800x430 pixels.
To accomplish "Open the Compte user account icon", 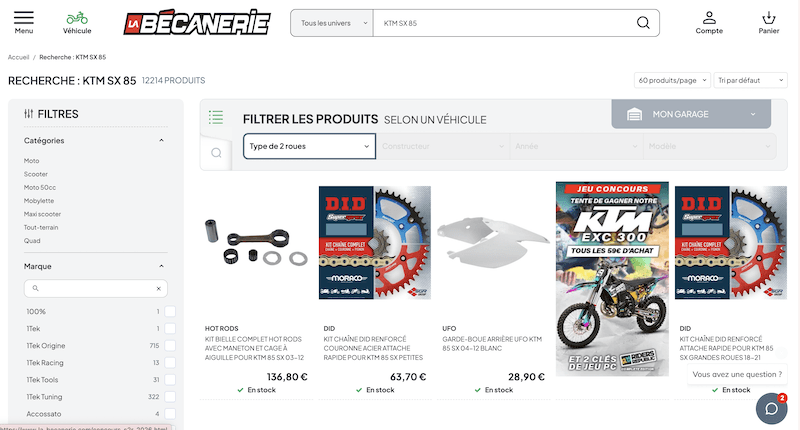I will click(709, 18).
